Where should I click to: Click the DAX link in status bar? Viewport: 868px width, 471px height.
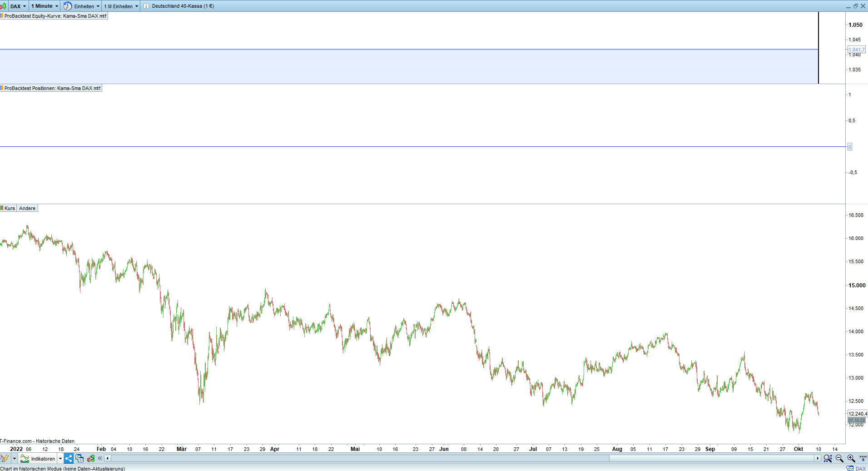[861, 468]
